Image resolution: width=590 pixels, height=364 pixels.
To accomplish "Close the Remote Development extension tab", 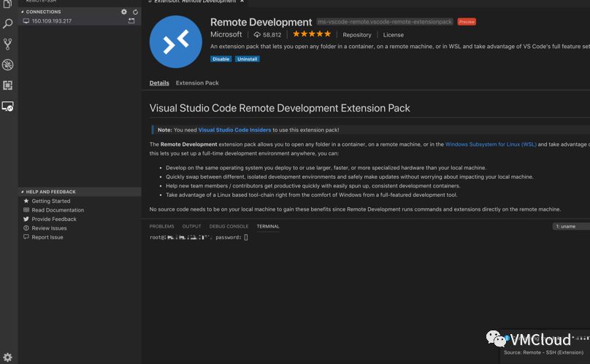I will [242, 1].
